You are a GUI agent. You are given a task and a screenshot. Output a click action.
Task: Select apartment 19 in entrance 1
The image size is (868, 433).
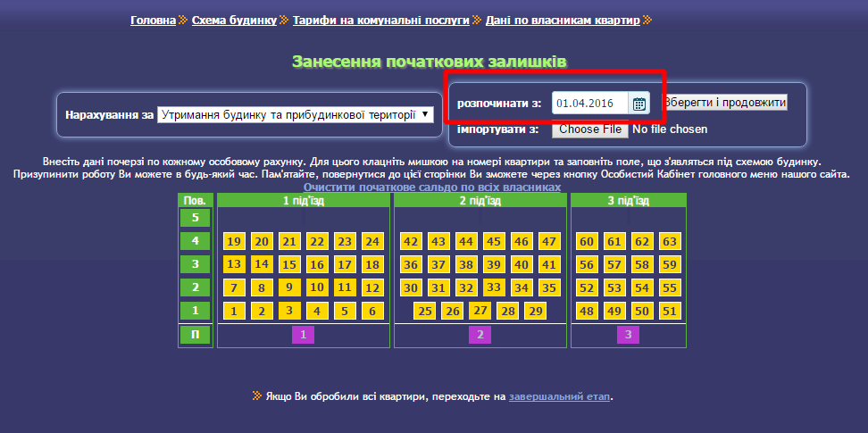234,241
